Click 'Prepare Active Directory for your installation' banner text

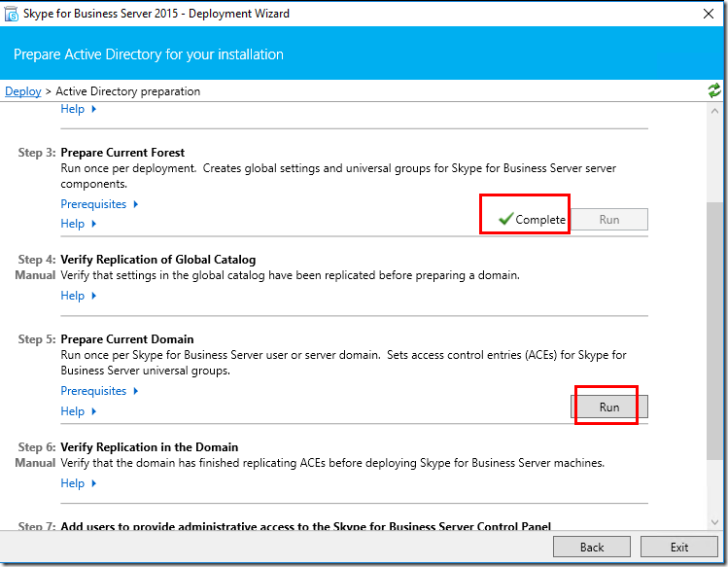[149, 54]
